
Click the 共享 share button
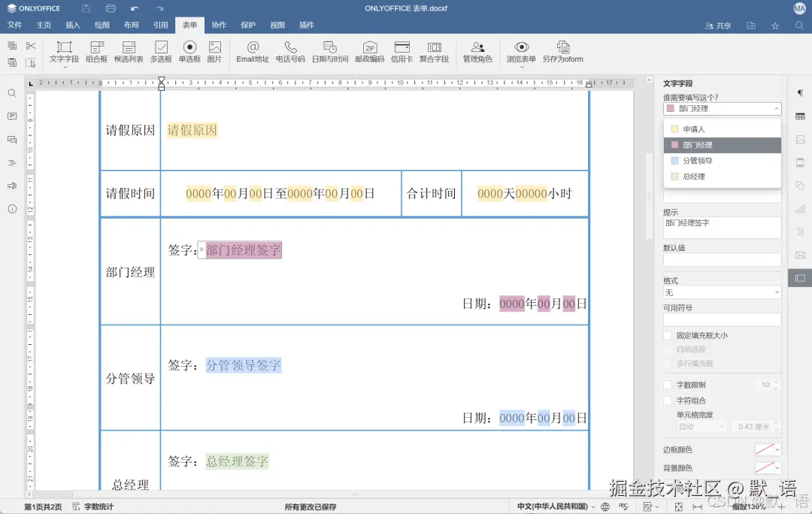click(x=718, y=26)
